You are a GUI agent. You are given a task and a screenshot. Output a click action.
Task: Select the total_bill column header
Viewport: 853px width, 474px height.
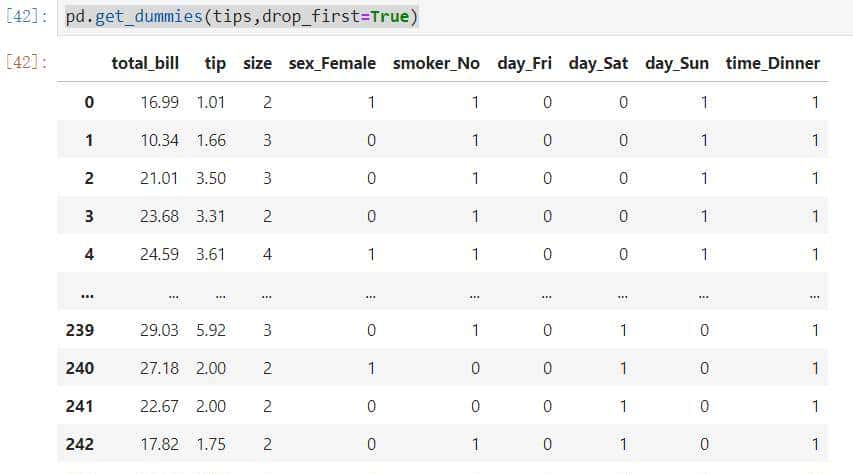pos(145,63)
